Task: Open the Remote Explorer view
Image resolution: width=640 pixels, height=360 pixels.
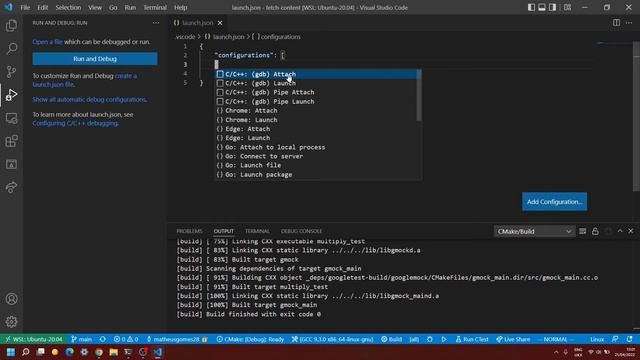Action: pyautogui.click(x=11, y=118)
